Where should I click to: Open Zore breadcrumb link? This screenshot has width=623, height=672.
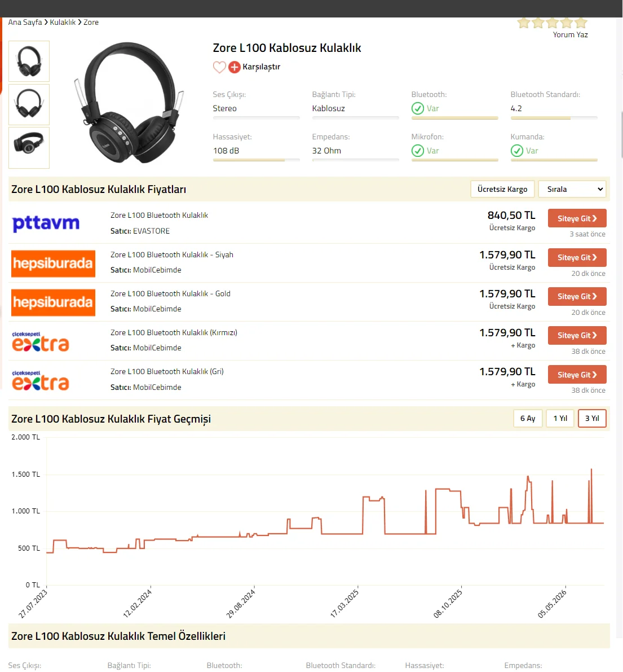(x=91, y=22)
